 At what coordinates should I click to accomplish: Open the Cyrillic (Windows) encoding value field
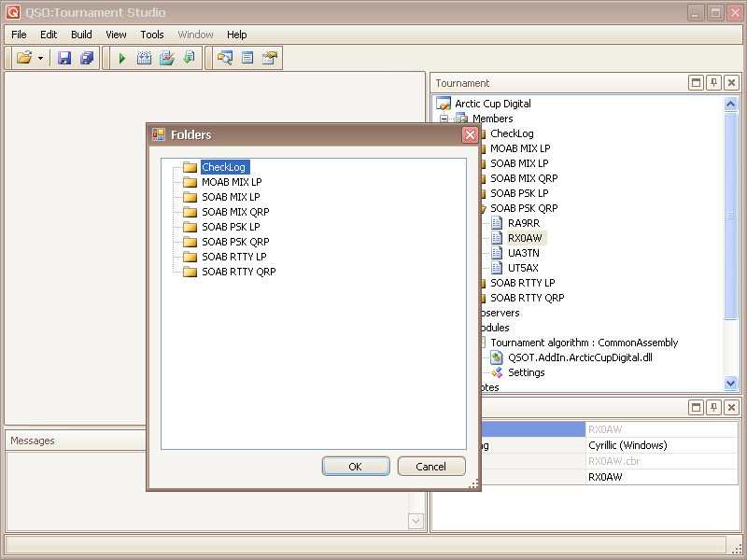coord(660,445)
